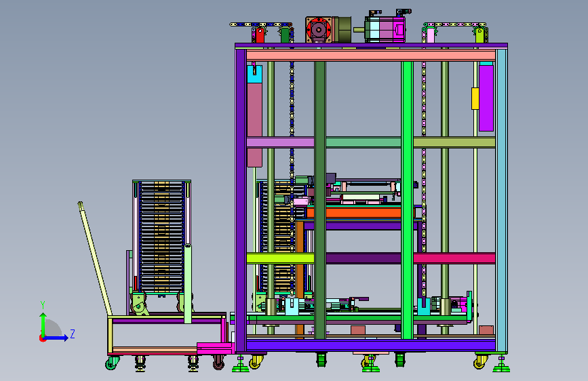Select the cyan block on the left counterweight
This screenshot has height=381, width=588.
[254, 75]
